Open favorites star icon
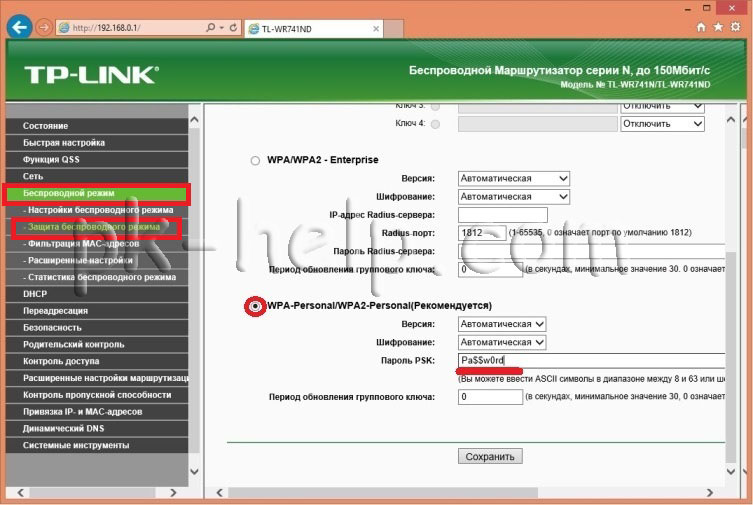Screen dimensions: 753x505 pos(718,27)
